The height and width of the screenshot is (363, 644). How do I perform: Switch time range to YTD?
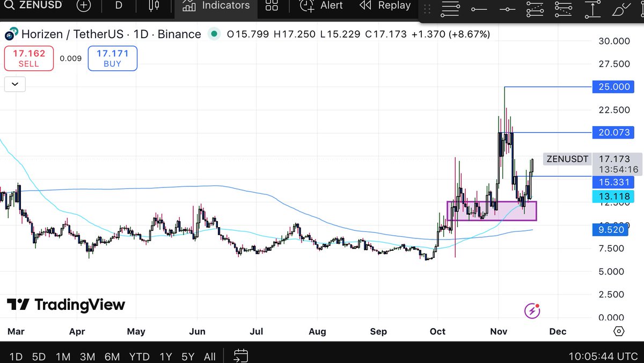point(139,357)
